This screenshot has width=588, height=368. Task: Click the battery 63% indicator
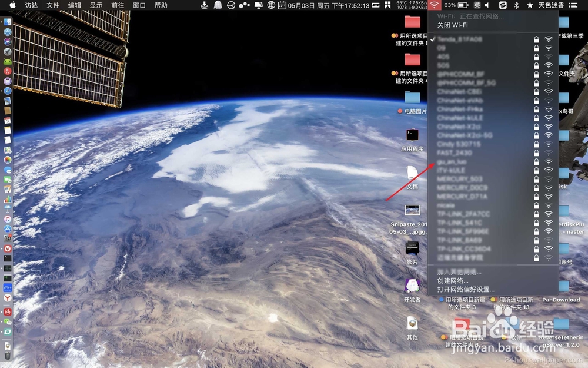[x=456, y=5]
